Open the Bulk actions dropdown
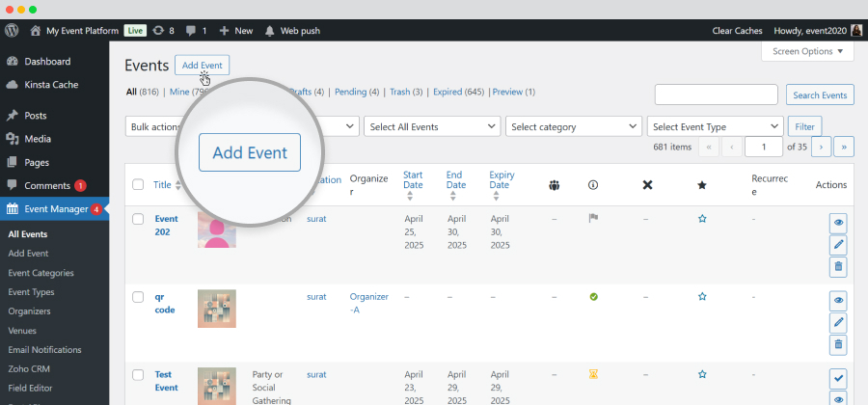 tap(155, 126)
